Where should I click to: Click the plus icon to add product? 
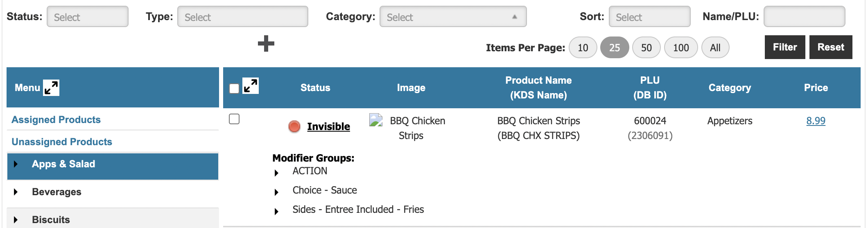266,43
